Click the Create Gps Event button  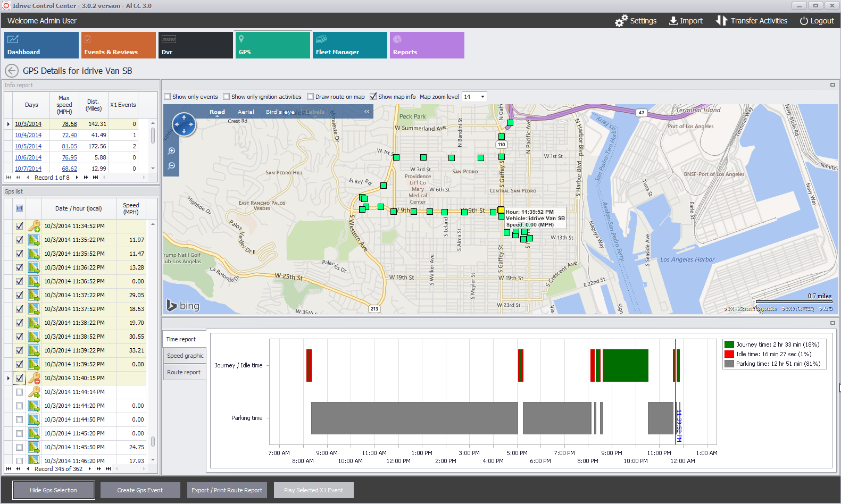tap(140, 490)
